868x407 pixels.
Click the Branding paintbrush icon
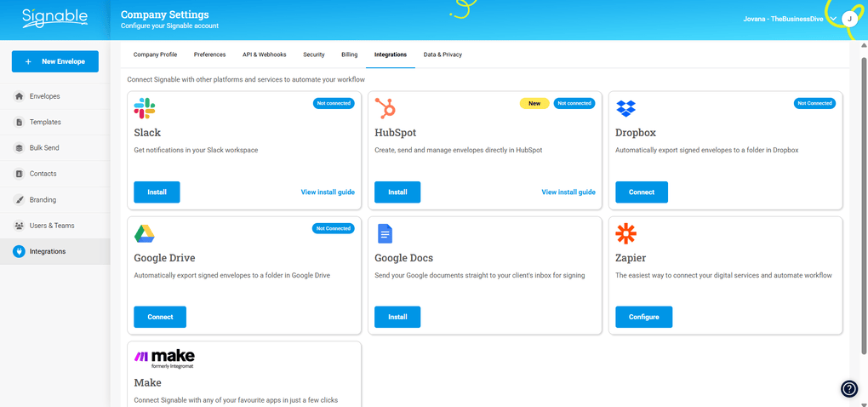(19, 200)
